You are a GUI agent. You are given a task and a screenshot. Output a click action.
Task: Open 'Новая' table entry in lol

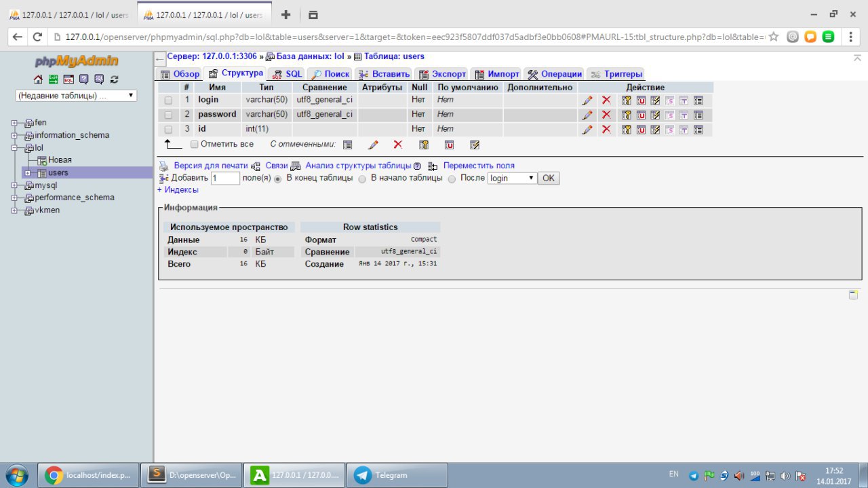click(60, 160)
